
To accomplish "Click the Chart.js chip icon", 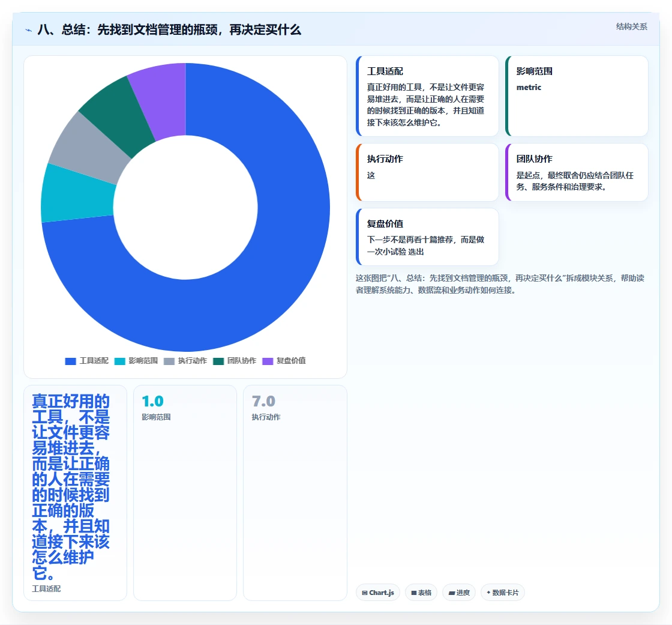I will (x=365, y=593).
